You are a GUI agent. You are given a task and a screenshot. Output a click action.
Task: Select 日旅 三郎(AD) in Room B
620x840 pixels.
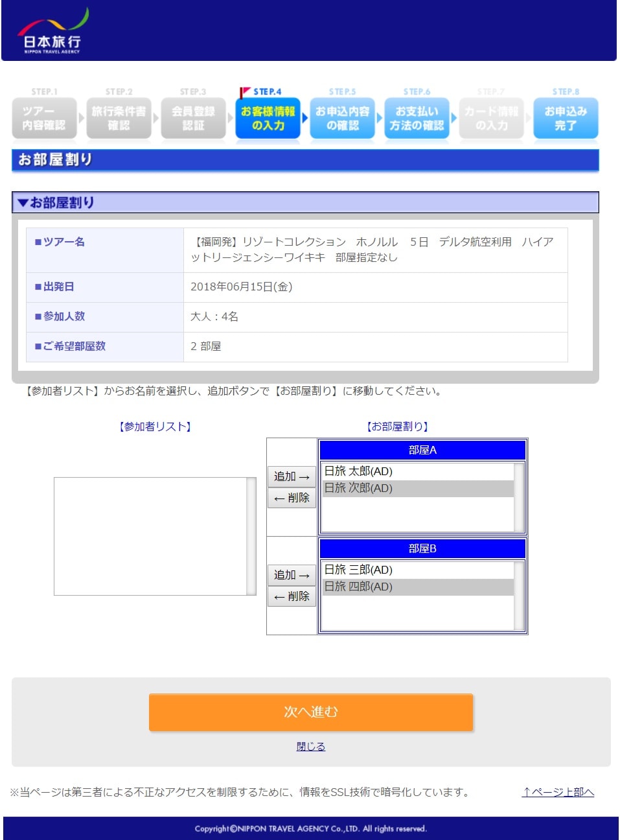pos(358,570)
